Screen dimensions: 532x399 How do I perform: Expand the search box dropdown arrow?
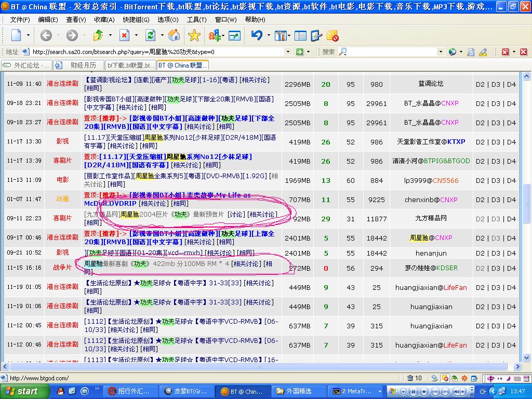[441, 52]
